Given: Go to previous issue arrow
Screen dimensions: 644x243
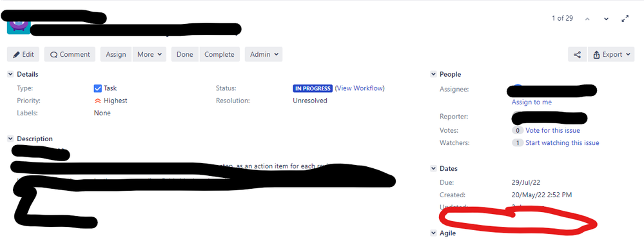Looking at the screenshot, I should (587, 19).
